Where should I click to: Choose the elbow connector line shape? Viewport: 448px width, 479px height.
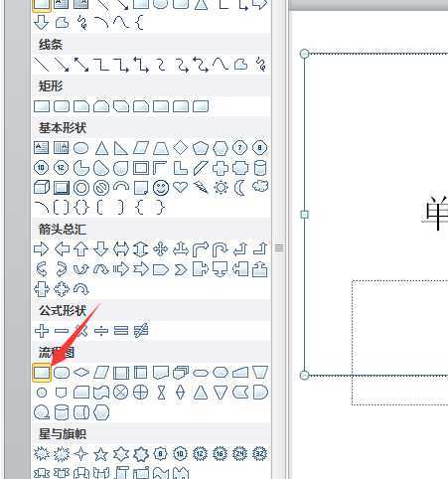(101, 65)
